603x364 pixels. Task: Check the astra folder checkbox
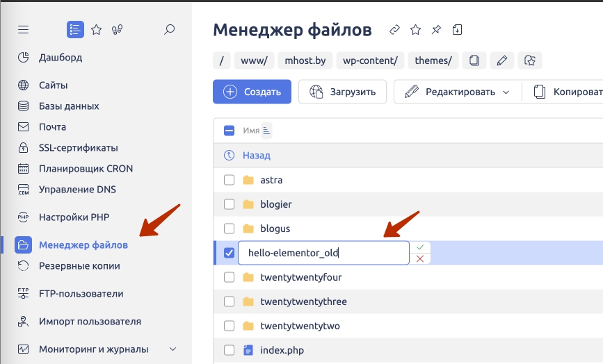coord(230,180)
